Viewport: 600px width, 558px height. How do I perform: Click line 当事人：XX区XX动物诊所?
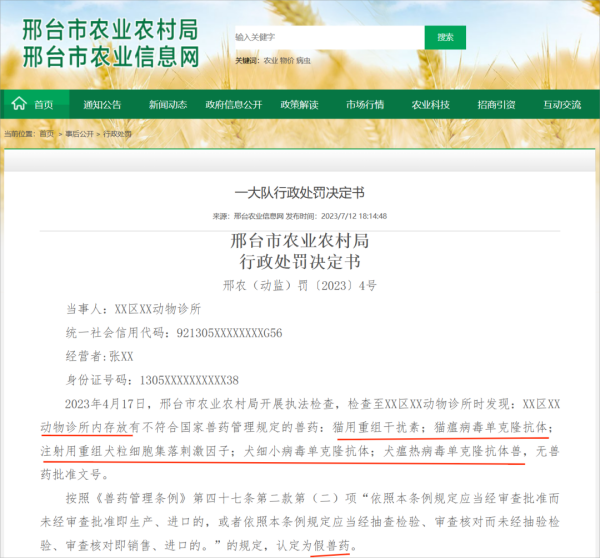coord(133,309)
